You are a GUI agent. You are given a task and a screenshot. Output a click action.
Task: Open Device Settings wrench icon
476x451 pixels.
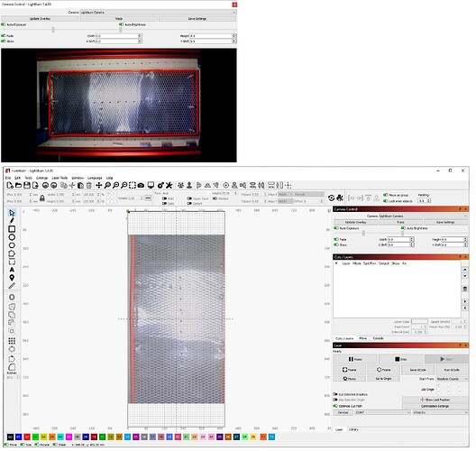(169, 185)
